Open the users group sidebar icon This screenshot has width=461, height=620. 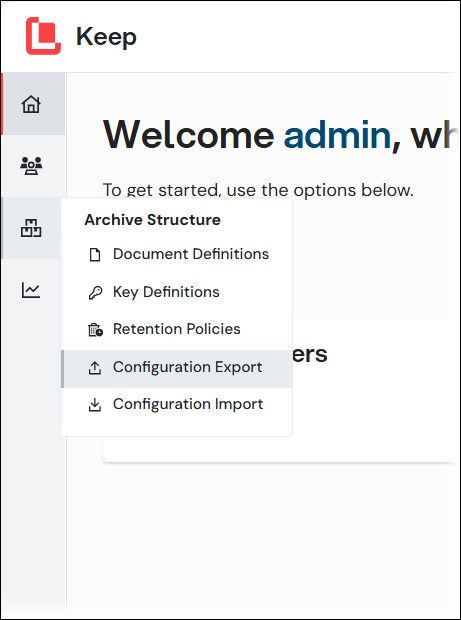[x=31, y=166]
